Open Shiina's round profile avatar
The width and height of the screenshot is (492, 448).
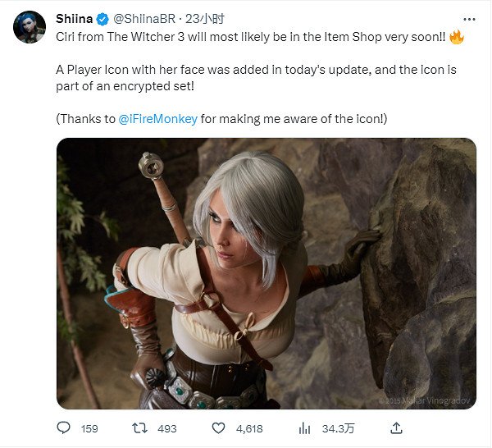coord(30,27)
